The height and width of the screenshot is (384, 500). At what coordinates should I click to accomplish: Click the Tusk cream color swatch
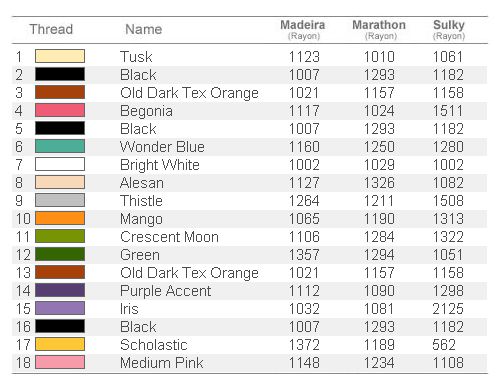[60, 56]
